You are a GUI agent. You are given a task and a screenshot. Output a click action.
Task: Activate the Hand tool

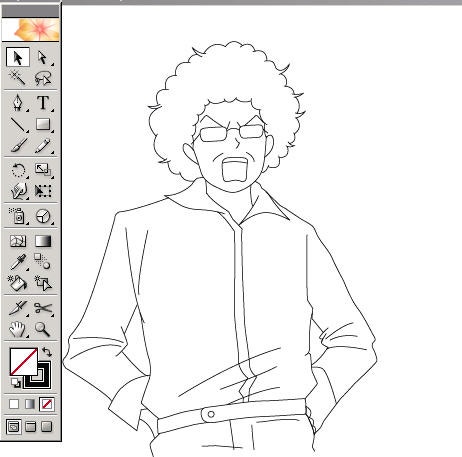(18, 329)
